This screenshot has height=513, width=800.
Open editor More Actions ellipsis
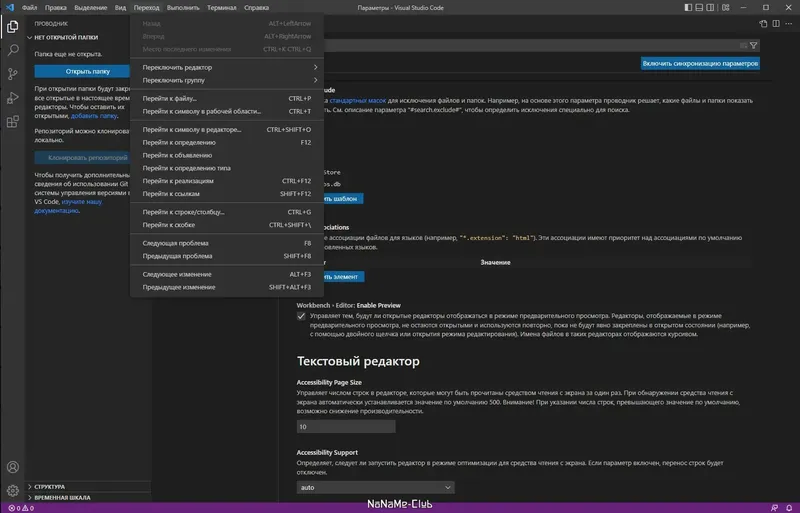(789, 23)
